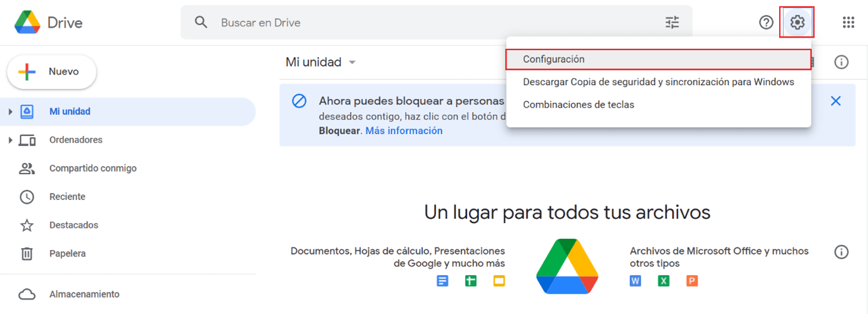Click the Microsoft PowerPoint icon
Screen dimensions: 868x314
click(691, 281)
